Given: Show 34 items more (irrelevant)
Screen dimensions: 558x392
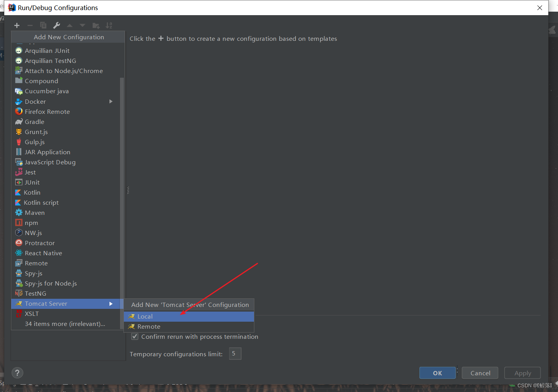Looking at the screenshot, I should coord(65,324).
